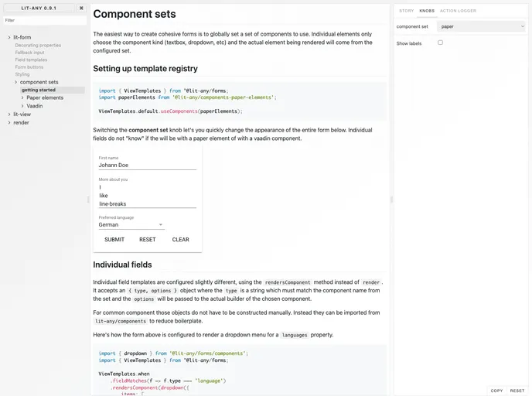The width and height of the screenshot is (532, 396).
Task: Click Reset in the form
Action: [x=147, y=240]
